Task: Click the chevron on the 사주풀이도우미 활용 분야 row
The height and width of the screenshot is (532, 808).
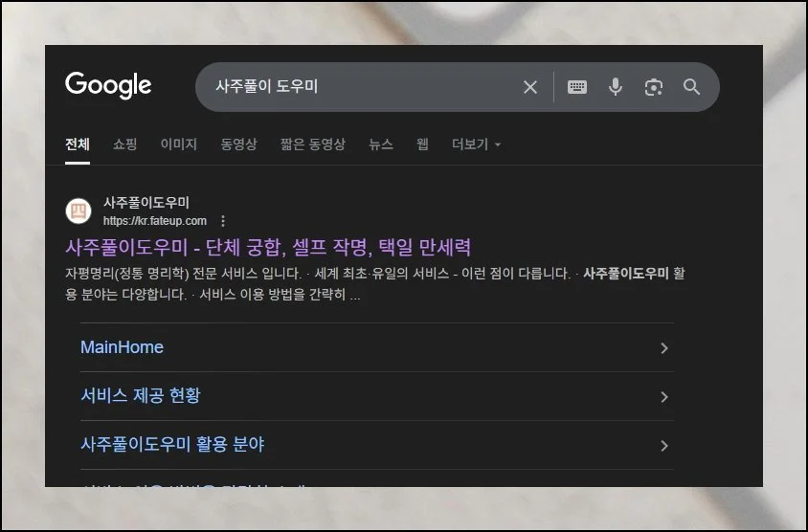Action: pyautogui.click(x=664, y=446)
